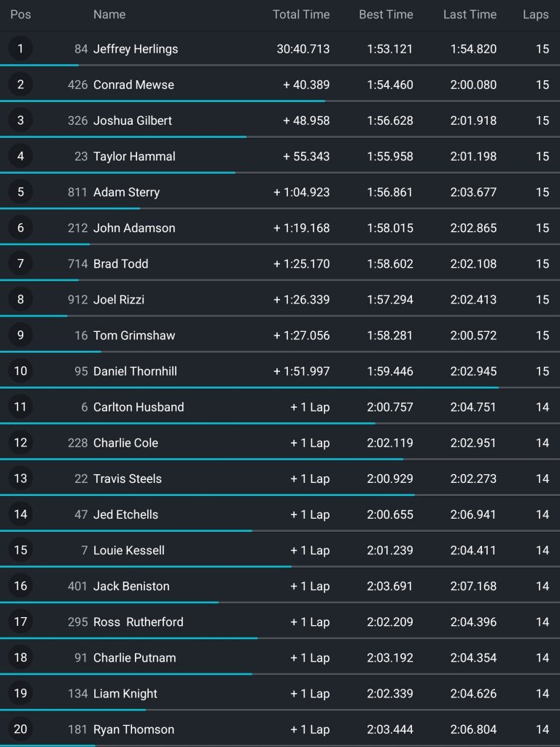Click the position 10 circle badge
Image resolution: width=560 pixels, height=747 pixels.
pos(20,371)
